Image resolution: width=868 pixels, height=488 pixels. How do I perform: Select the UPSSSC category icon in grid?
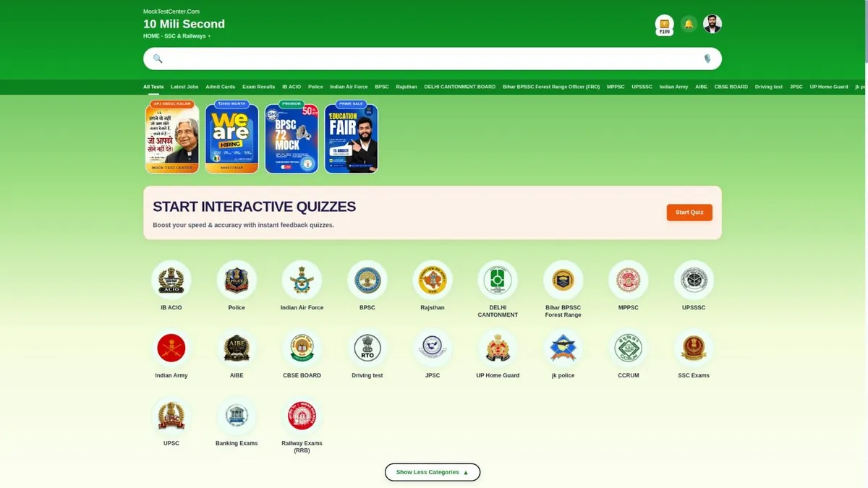(694, 281)
